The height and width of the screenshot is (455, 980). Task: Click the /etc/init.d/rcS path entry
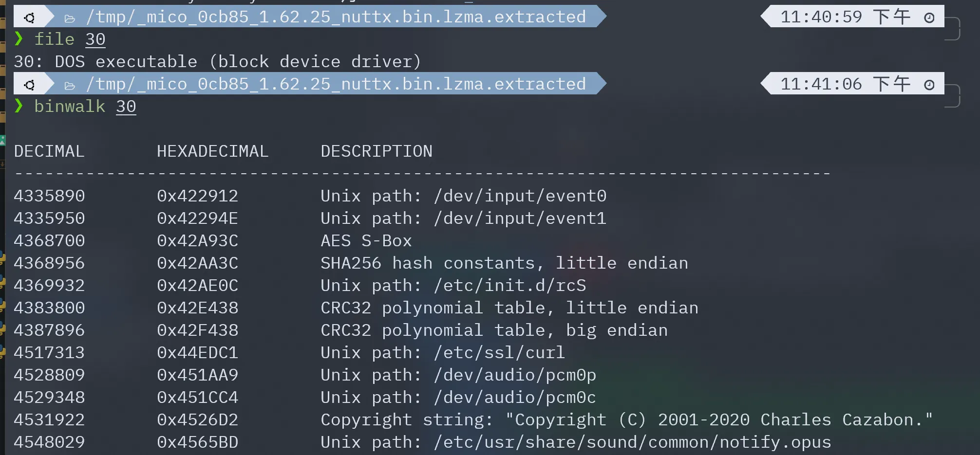[509, 285]
